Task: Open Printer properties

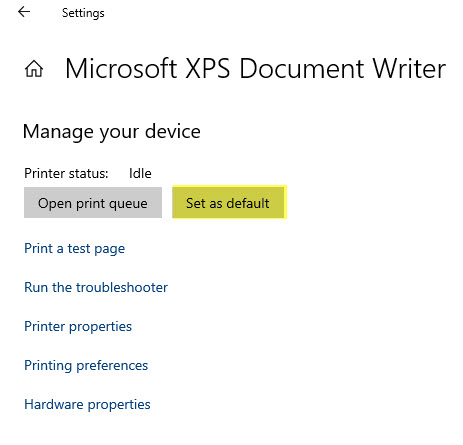Action: [78, 327]
